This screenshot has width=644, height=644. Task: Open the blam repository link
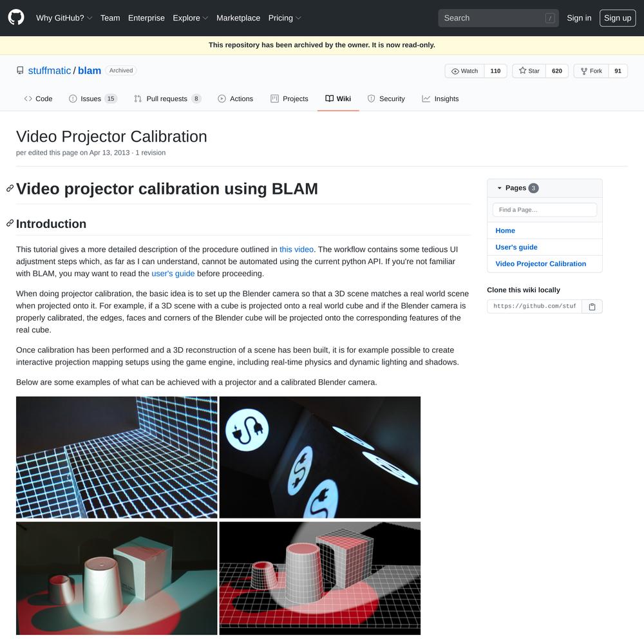pyautogui.click(x=90, y=71)
